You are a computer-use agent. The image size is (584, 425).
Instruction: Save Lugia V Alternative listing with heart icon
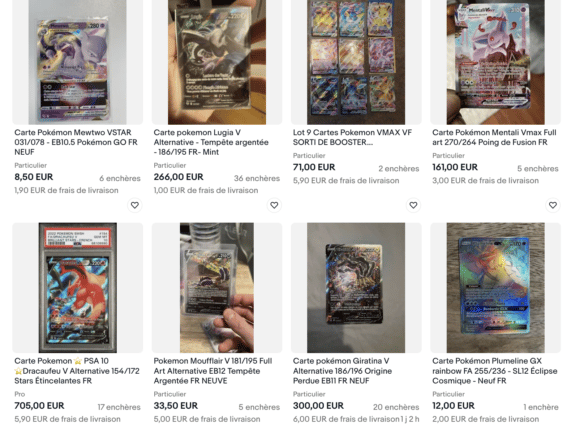[x=274, y=205]
